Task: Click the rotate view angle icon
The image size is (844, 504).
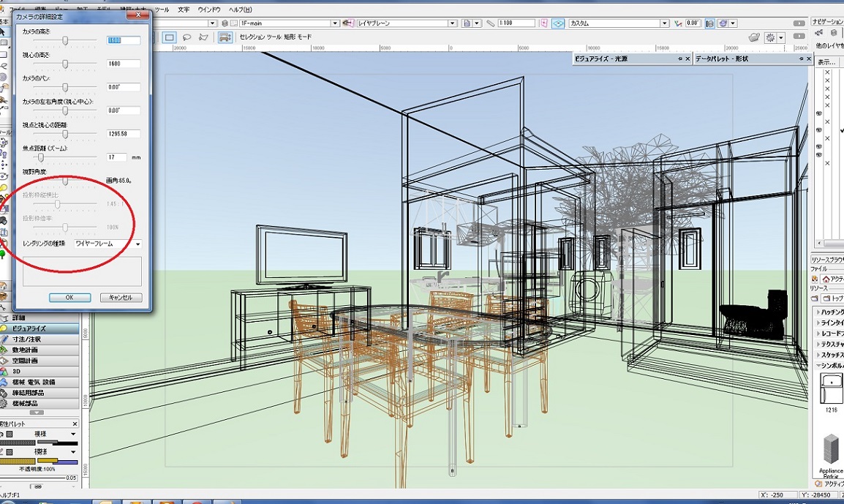Action: pos(679,23)
